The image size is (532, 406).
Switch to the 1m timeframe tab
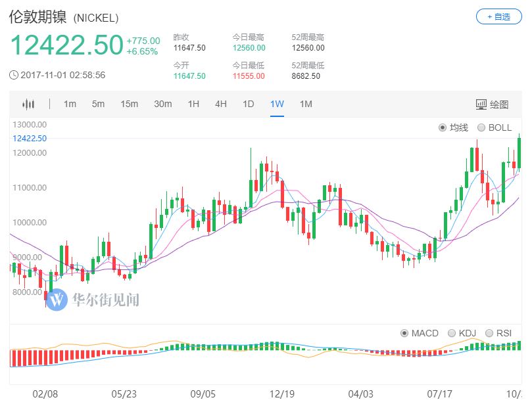(70, 104)
